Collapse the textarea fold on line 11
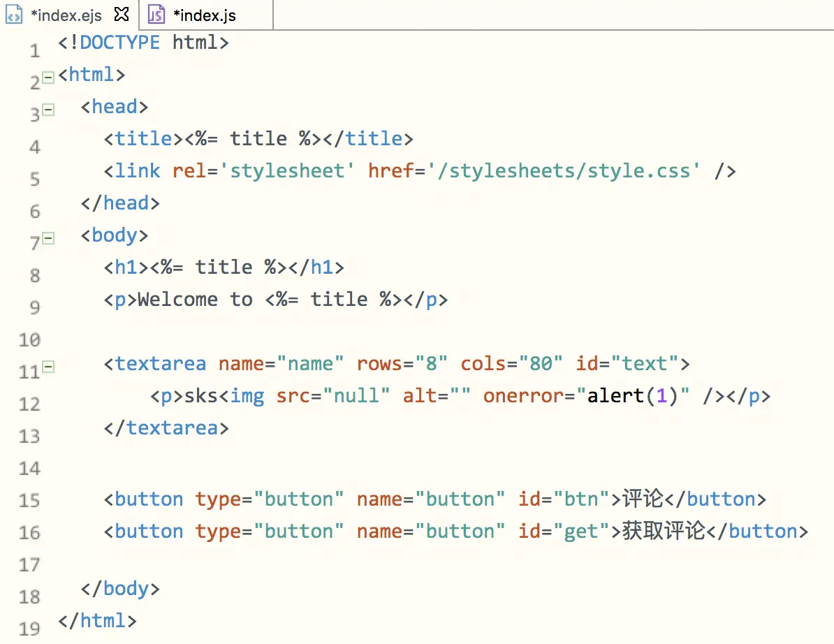The height and width of the screenshot is (644, 834). click(48, 367)
